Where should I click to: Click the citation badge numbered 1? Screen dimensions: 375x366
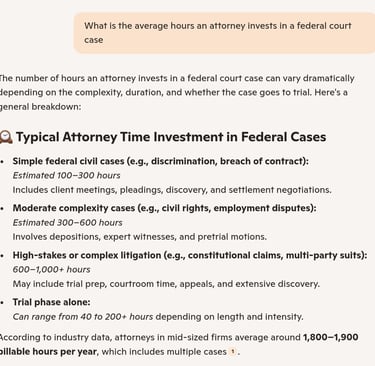(x=233, y=351)
